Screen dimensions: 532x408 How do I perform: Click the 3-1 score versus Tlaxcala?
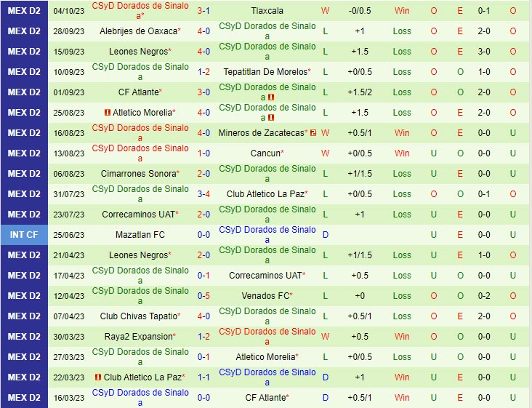[203, 11]
